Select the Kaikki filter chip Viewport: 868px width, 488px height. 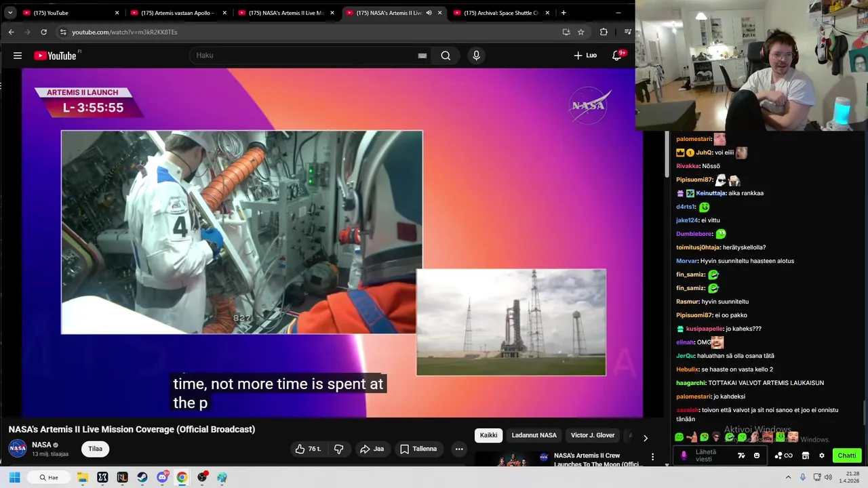tap(488, 435)
